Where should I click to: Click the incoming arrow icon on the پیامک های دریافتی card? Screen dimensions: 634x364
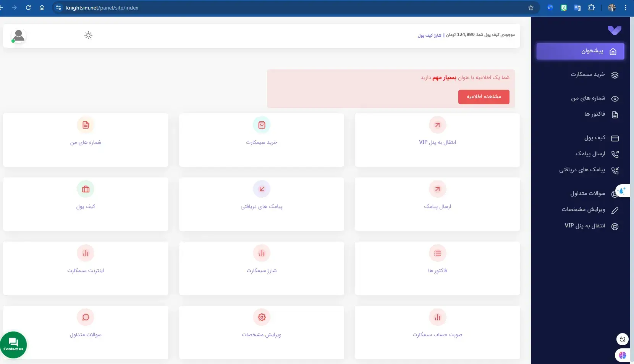pos(262,189)
